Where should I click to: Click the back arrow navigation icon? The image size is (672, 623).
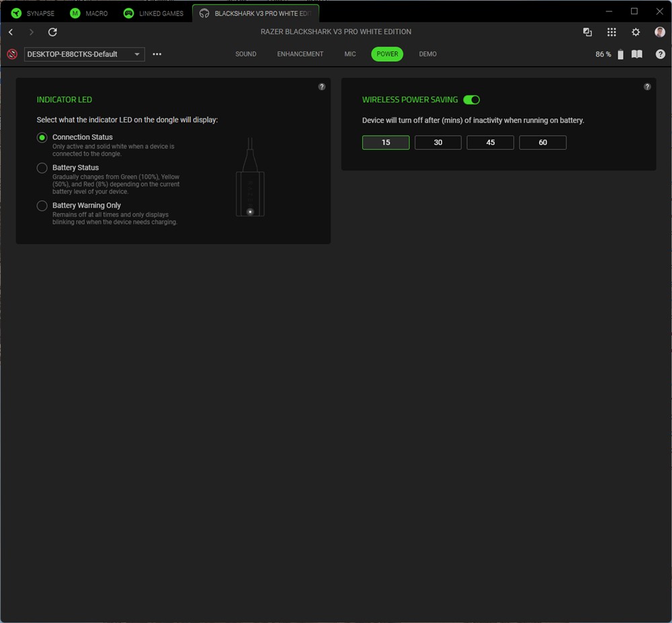[x=11, y=32]
